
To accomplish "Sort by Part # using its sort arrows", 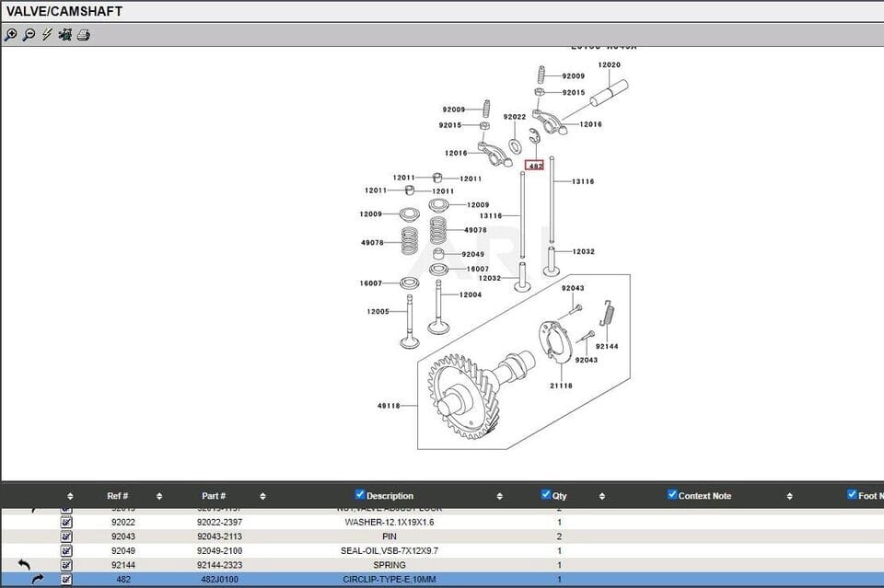I will pos(262,496).
